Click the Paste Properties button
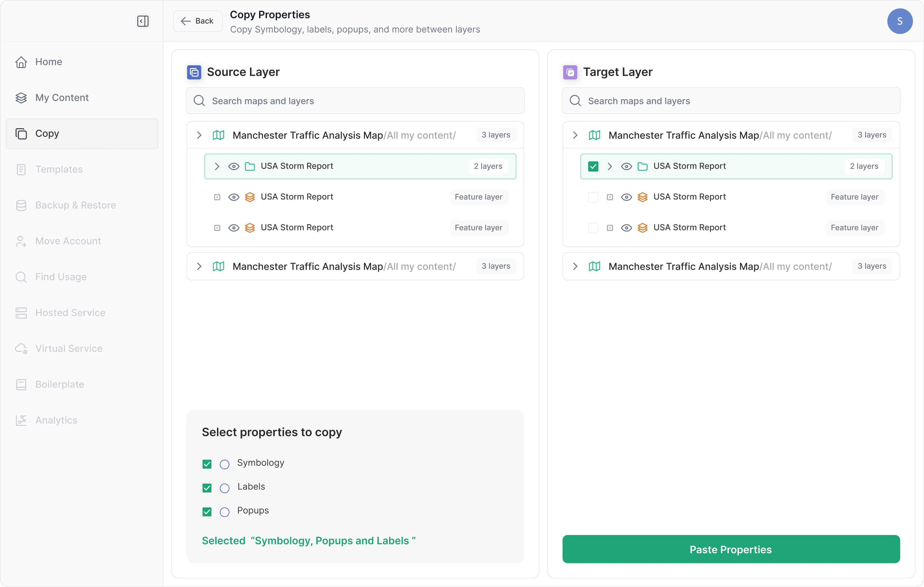 731,549
